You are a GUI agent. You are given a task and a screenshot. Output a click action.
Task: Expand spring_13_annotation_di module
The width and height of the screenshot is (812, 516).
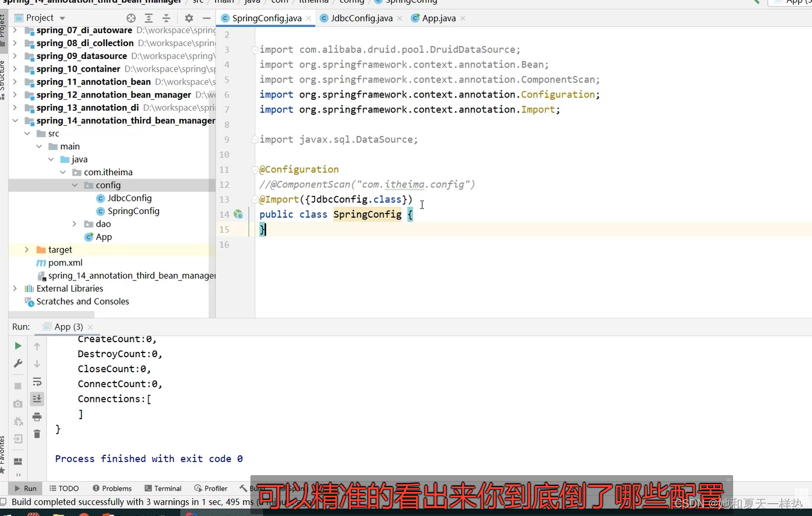(14, 108)
